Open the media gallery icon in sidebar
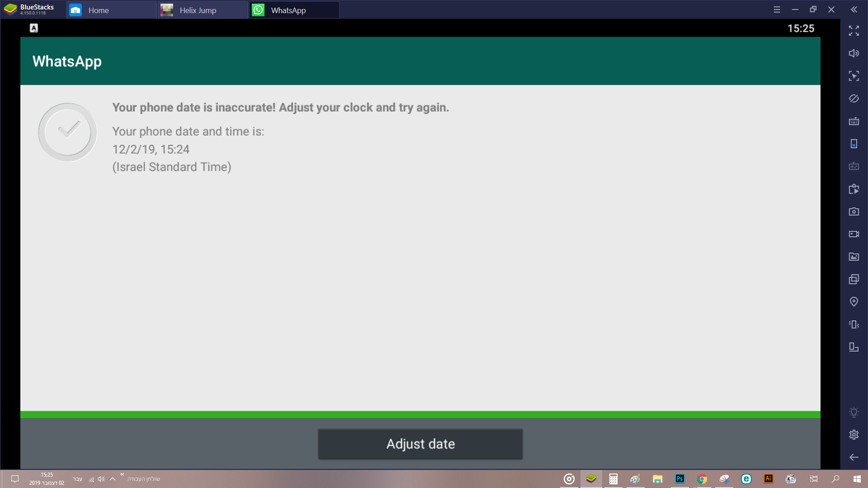 tap(854, 257)
